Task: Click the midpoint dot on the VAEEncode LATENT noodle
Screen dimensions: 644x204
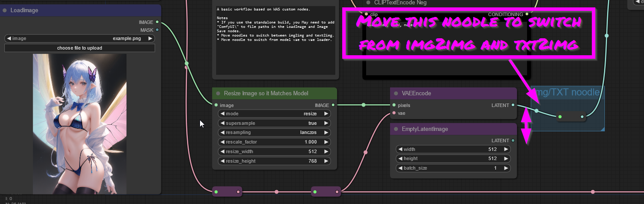Action: [536, 111]
